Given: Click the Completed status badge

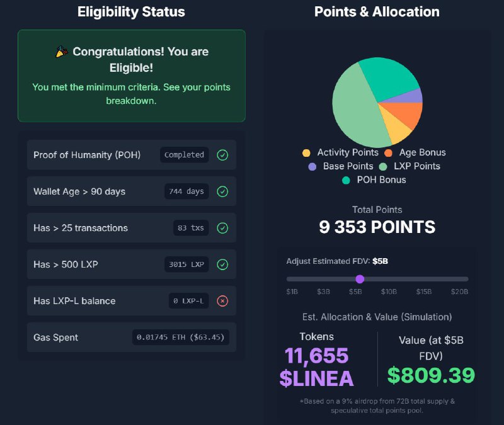Looking at the screenshot, I should click(184, 155).
